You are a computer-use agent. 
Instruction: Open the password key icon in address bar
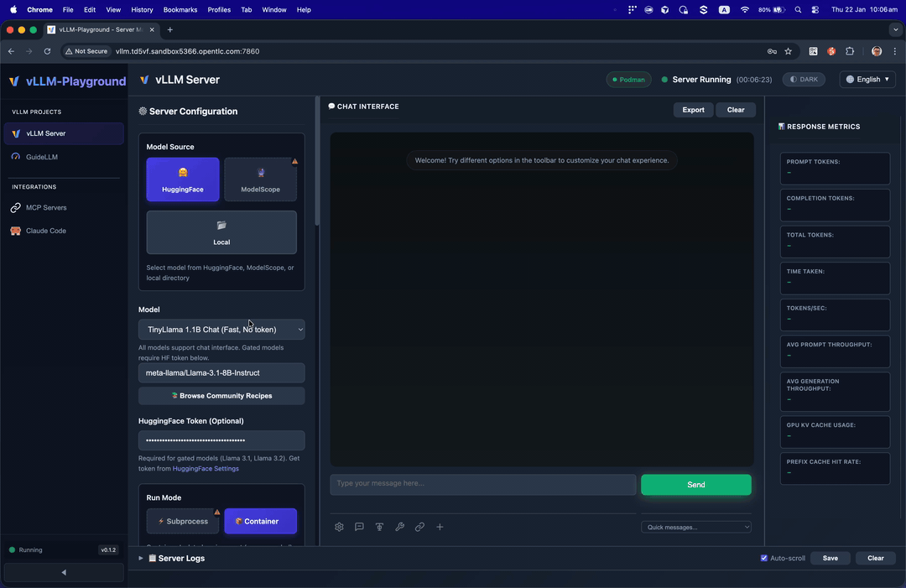(772, 51)
